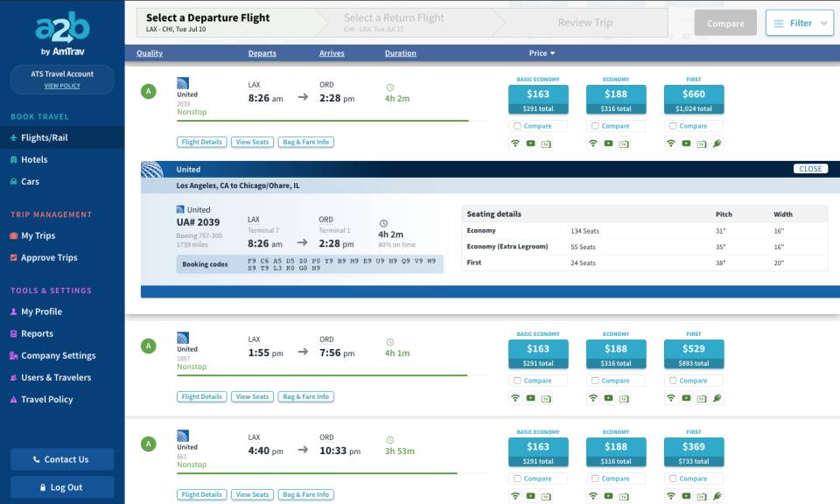Check Compare under $529 First fare

point(673,381)
